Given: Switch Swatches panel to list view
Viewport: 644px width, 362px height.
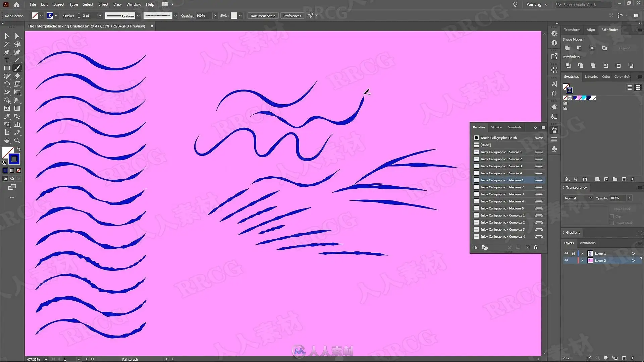Looking at the screenshot, I should [630, 87].
